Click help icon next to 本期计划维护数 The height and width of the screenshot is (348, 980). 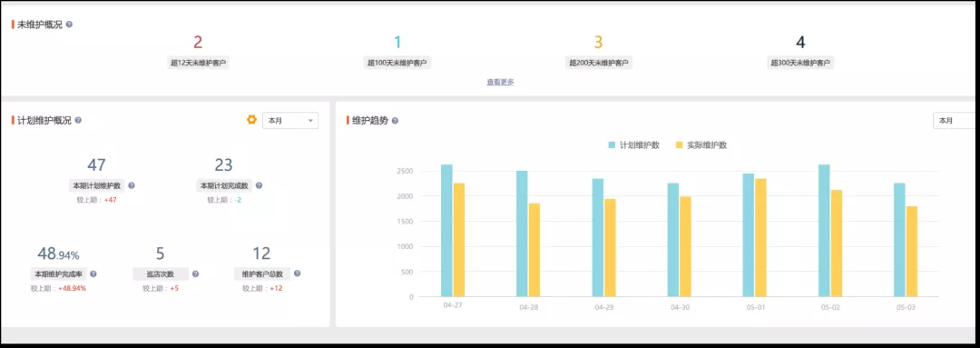132,186
